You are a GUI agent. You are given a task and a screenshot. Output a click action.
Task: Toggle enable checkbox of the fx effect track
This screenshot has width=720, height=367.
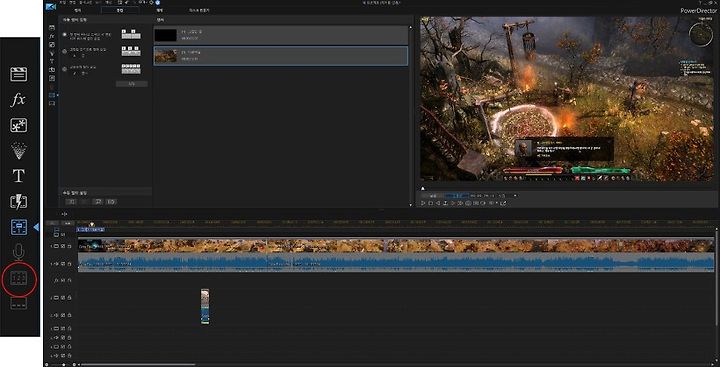(x=63, y=280)
